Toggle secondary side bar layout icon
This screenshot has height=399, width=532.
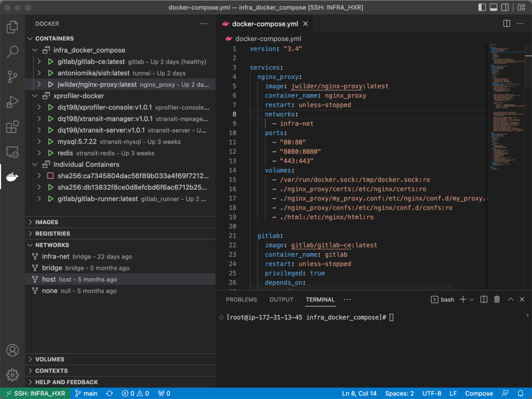[x=505, y=7]
